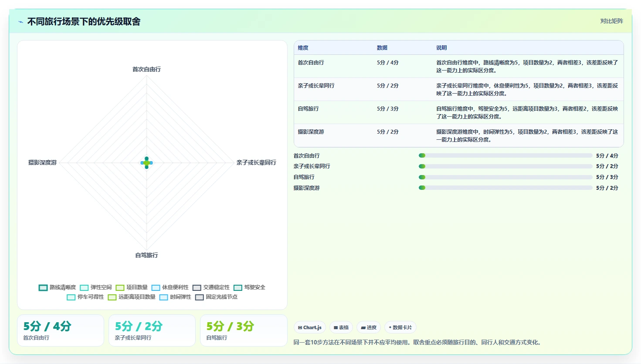Image resolution: width=641 pixels, height=364 pixels.
Task: Click the 休息便利性 description in second table row
Action: coord(527,90)
